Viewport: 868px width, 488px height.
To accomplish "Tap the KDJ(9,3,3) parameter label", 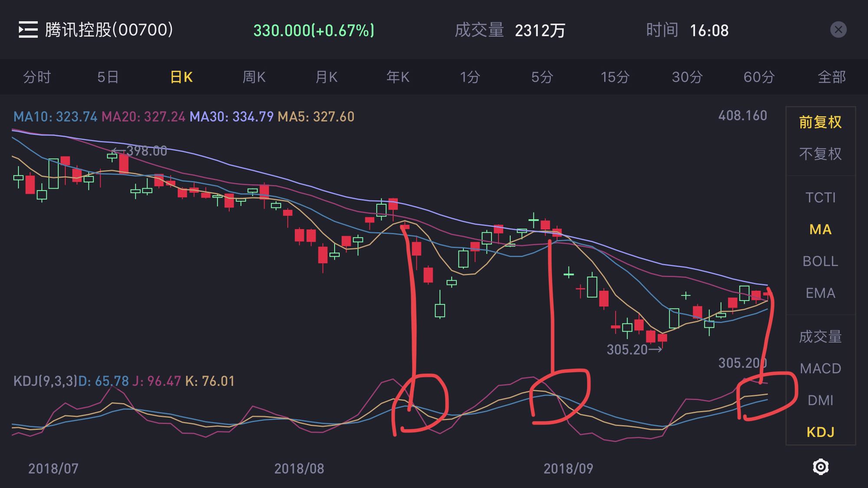I will coord(45,381).
